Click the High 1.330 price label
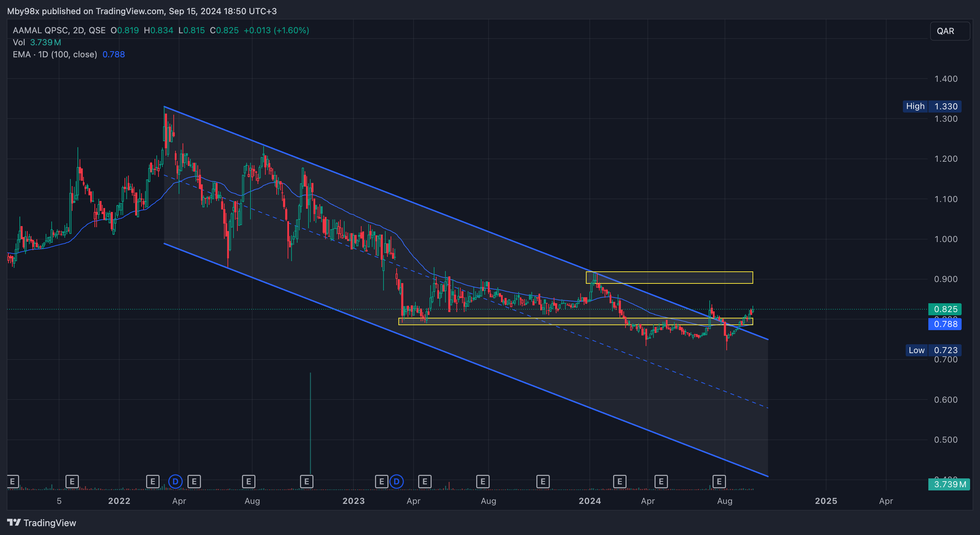The height and width of the screenshot is (535, 980). tap(932, 106)
